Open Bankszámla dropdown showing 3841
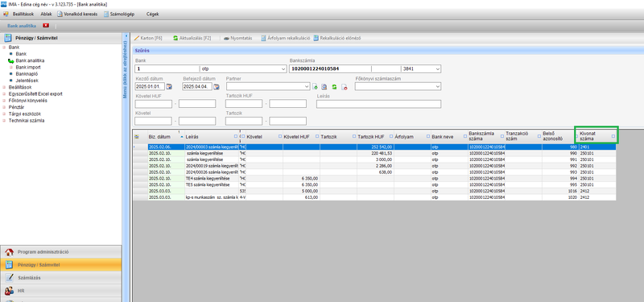The image size is (644, 302). pos(438,69)
